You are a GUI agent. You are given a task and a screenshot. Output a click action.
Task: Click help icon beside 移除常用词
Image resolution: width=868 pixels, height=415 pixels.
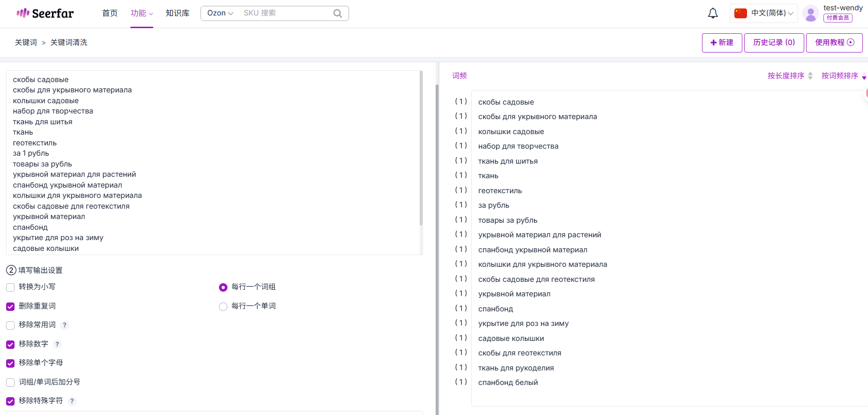click(65, 325)
